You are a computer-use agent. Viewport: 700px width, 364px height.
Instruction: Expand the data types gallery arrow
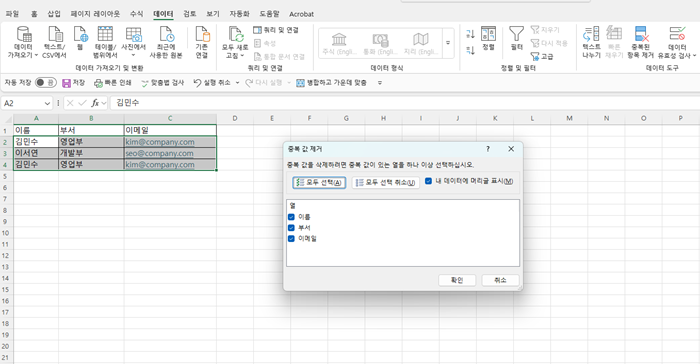pyautogui.click(x=448, y=43)
